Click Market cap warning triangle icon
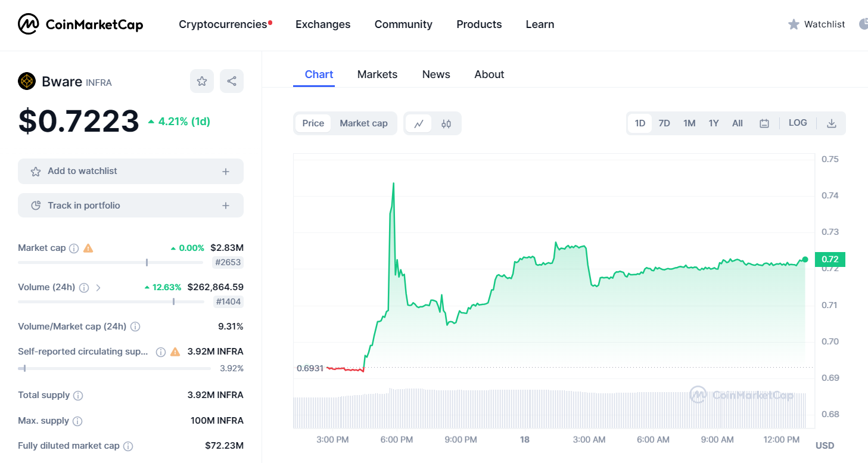 tap(88, 248)
